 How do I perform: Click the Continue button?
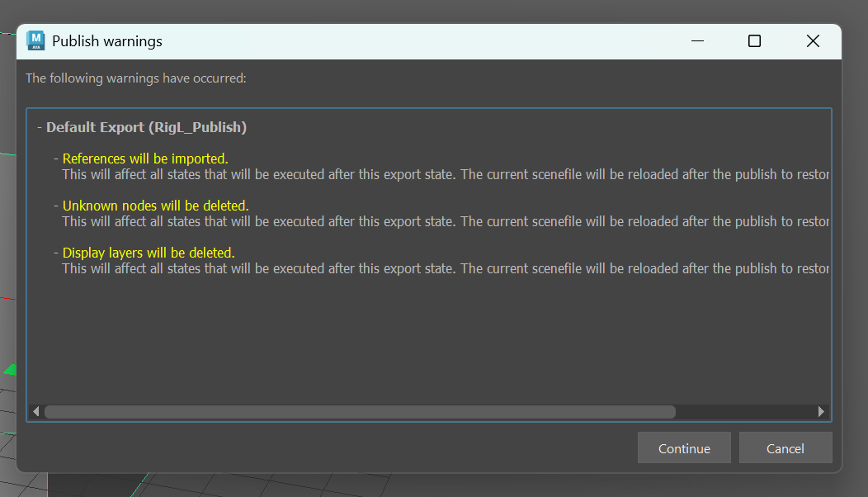coord(684,448)
